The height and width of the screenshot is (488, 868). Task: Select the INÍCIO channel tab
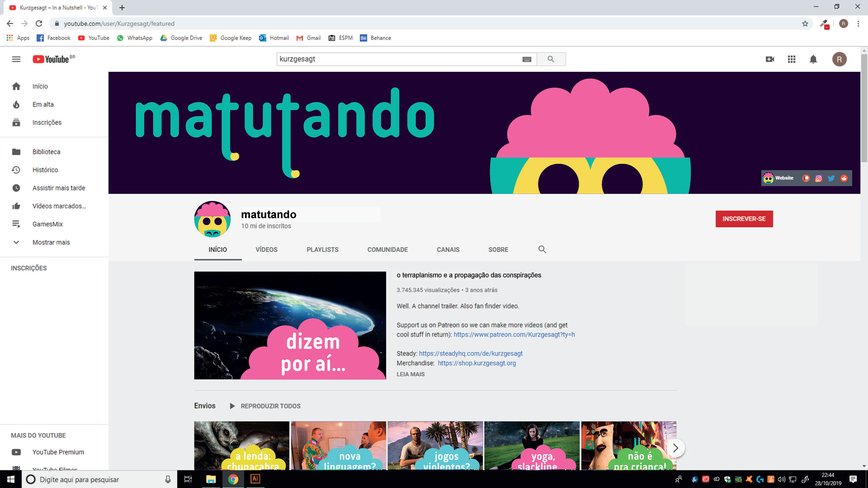coord(218,250)
